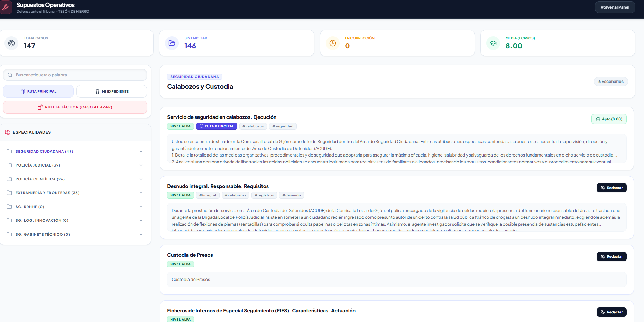Launch Ruleta Táctica random case
Screen dimensions: 644x322
pos(75,107)
